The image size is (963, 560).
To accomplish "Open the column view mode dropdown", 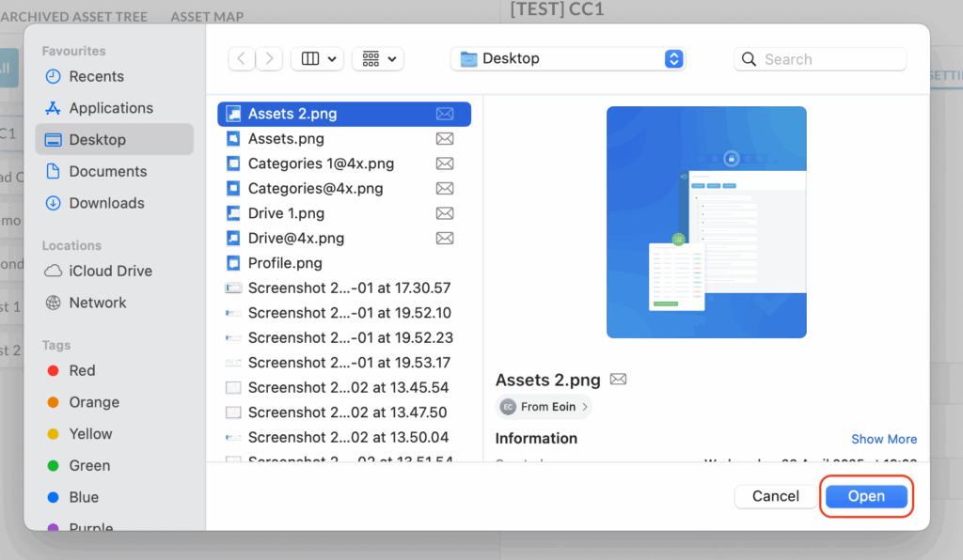I will tap(317, 59).
